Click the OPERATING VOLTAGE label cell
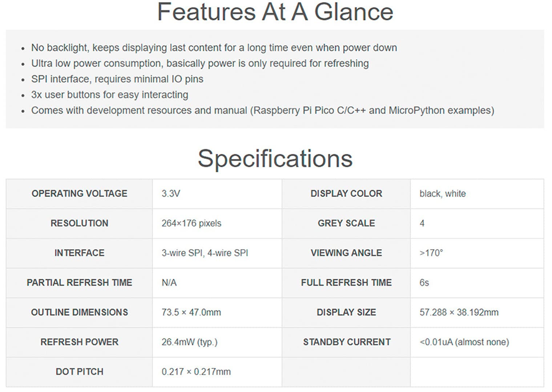The width and height of the screenshot is (552, 392). [80, 193]
